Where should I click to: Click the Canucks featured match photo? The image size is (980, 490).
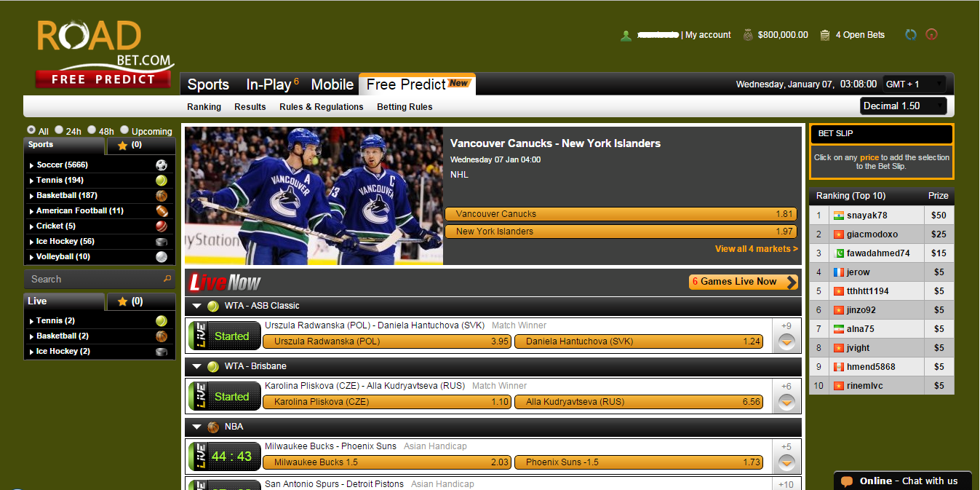tap(314, 196)
